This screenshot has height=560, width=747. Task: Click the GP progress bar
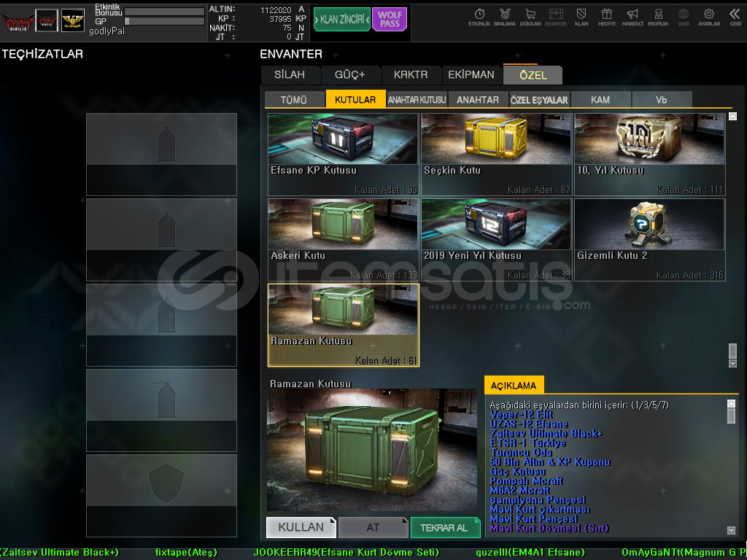164,21
